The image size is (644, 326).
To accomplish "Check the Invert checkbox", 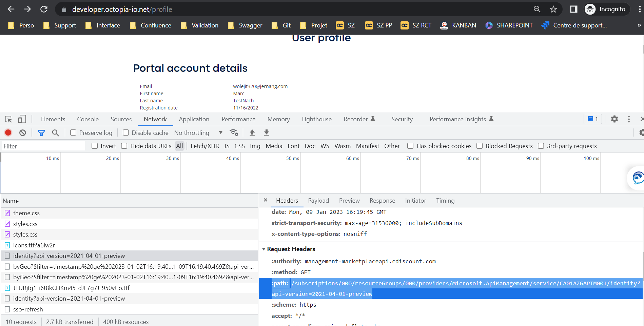I will 95,146.
